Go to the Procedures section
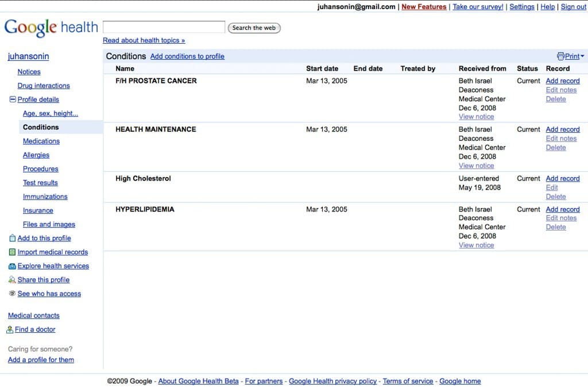 pos(41,169)
